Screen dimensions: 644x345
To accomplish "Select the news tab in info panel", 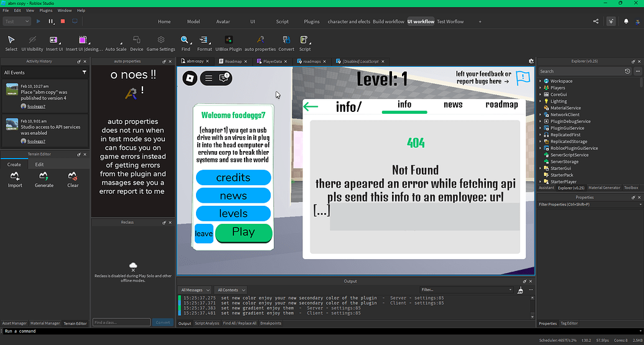I will [453, 104].
